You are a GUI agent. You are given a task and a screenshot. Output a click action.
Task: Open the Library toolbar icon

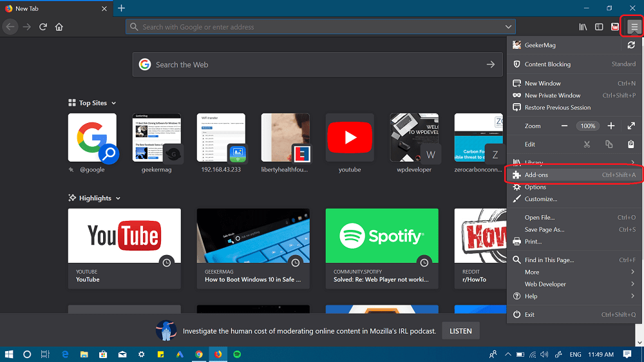(x=583, y=26)
